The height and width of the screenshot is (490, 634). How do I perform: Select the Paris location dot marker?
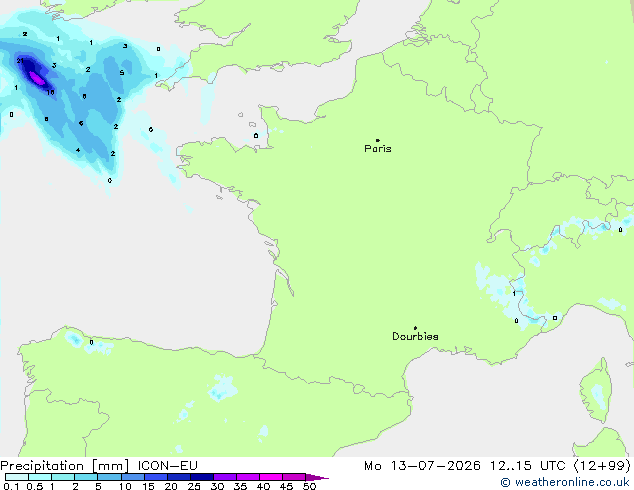[378, 140]
